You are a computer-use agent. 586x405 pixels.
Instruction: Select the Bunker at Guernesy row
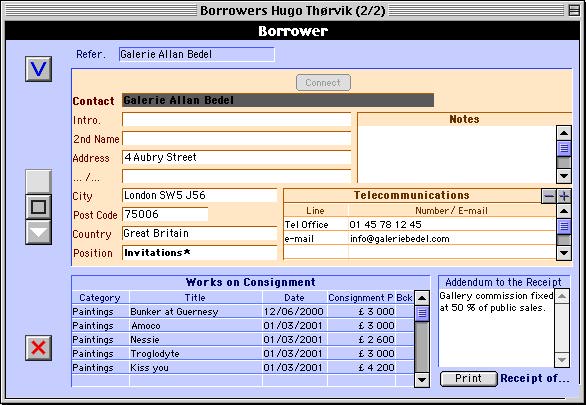(x=243, y=312)
